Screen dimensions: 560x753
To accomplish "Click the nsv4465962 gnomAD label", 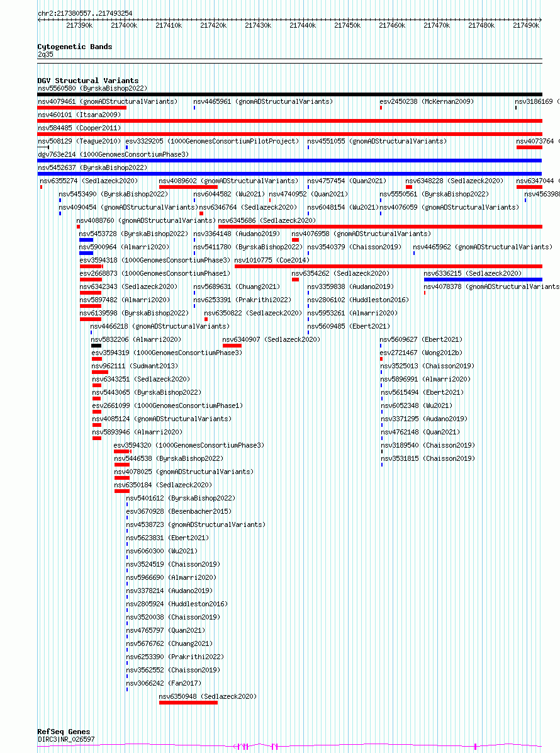I will [483, 247].
